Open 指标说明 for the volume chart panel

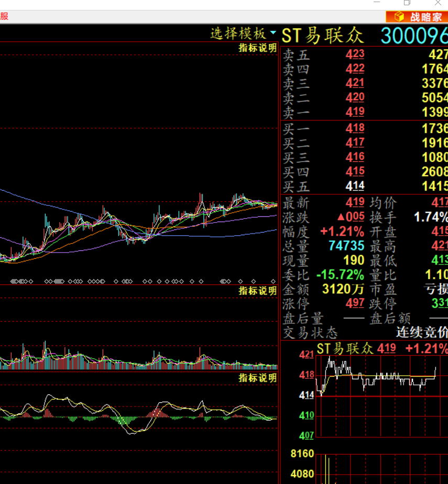257,291
